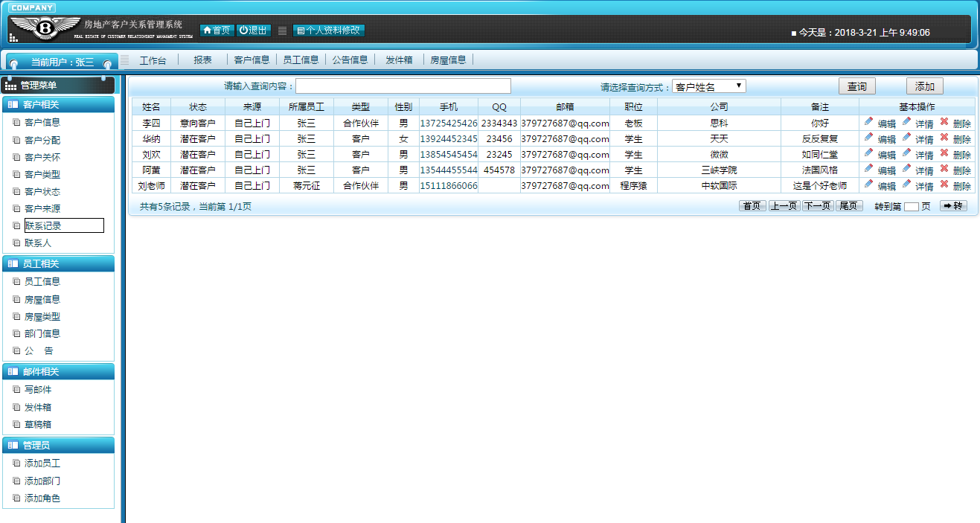Click the grid icon next to 管理菜单
Image resolution: width=980 pixels, height=523 pixels.
[11, 86]
